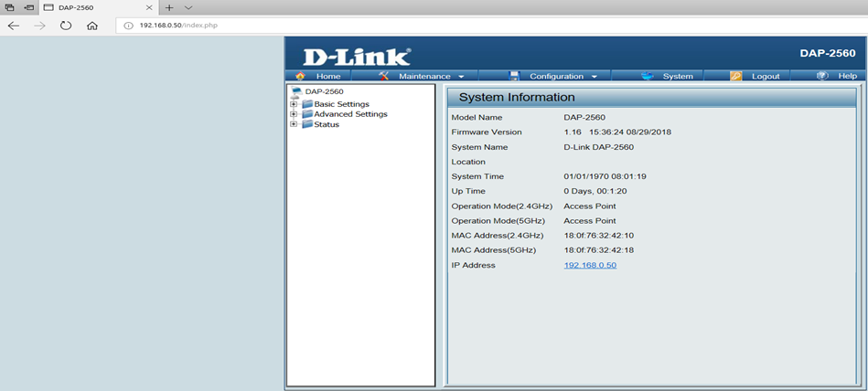Open the Maintenance dropdown arrow
868x391 pixels.
pos(461,77)
